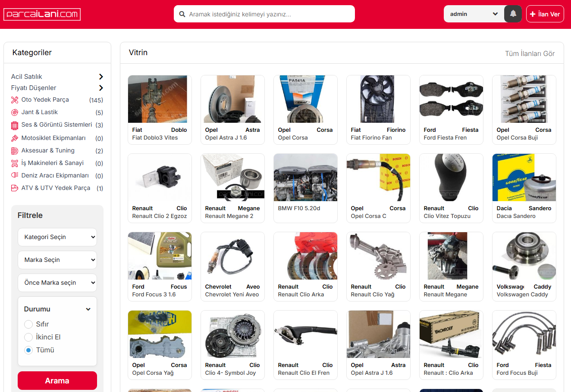Open the Oto Yedek Parça category
This screenshot has height=392, width=571.
[x=45, y=100]
